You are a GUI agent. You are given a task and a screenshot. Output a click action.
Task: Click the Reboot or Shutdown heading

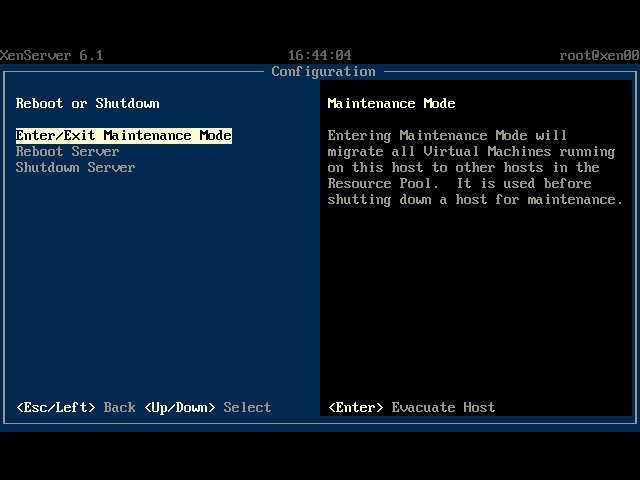coord(87,103)
